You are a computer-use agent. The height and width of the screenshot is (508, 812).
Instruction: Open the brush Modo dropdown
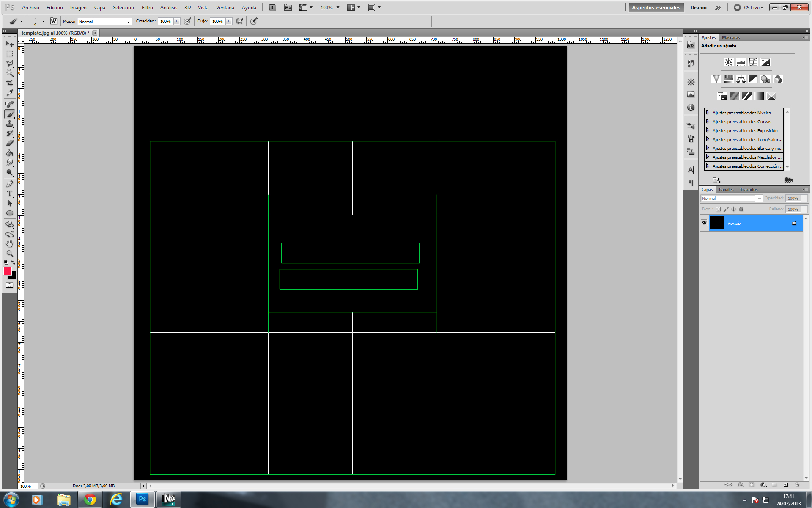(104, 22)
